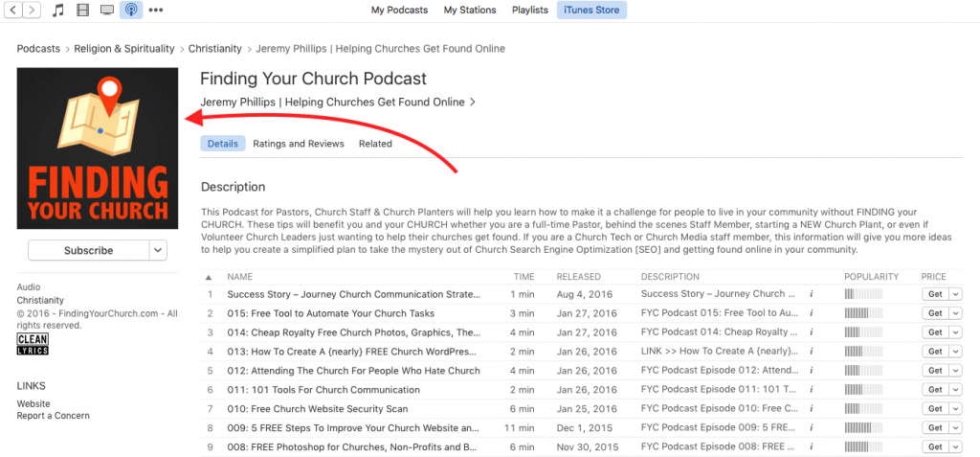
Task: Show info for episode 013 WordPress
Action: click(x=812, y=352)
